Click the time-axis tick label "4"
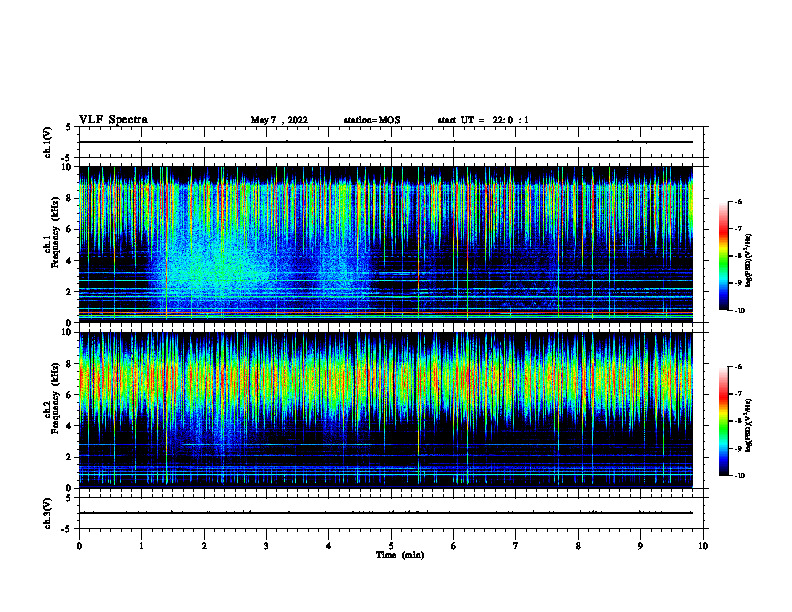This screenshot has width=792, height=612. [x=329, y=546]
